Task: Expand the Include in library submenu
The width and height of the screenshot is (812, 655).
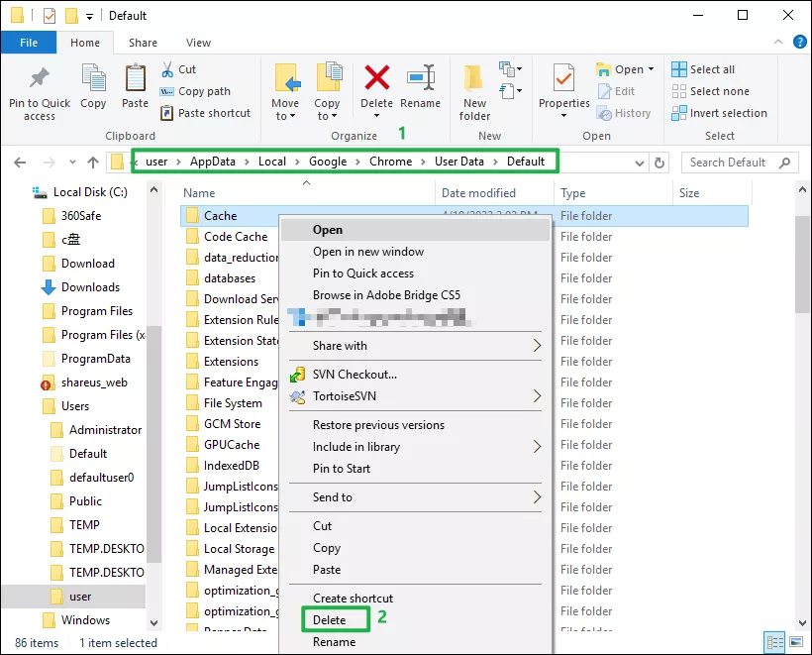Action: (x=537, y=447)
